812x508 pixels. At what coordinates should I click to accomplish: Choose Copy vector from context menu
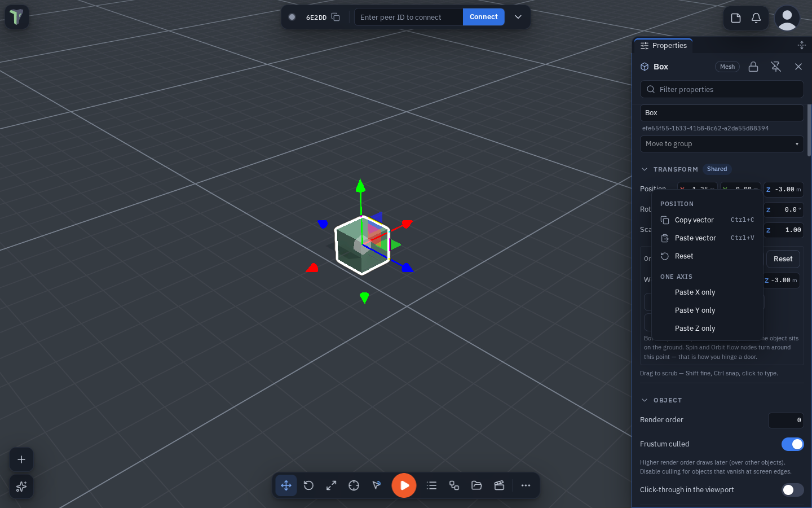(x=707, y=220)
